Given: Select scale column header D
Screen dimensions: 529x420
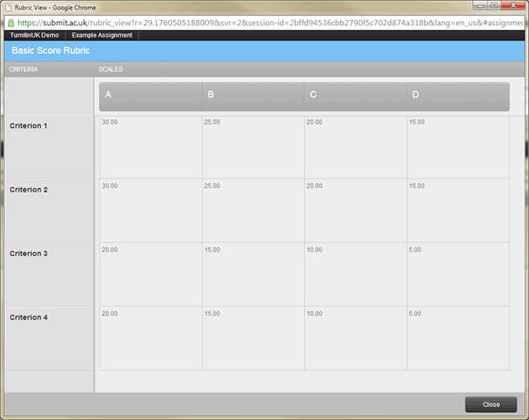Looking at the screenshot, I should point(458,96).
